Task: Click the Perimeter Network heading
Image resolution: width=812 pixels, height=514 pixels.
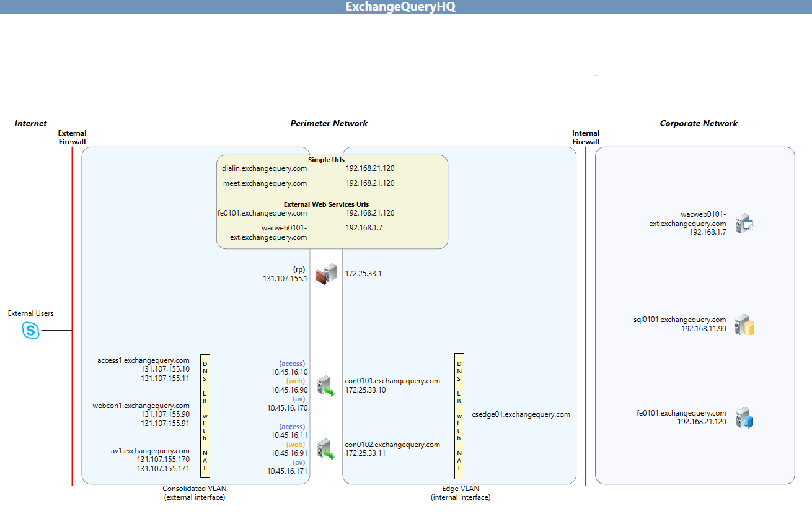Action: pos(329,123)
